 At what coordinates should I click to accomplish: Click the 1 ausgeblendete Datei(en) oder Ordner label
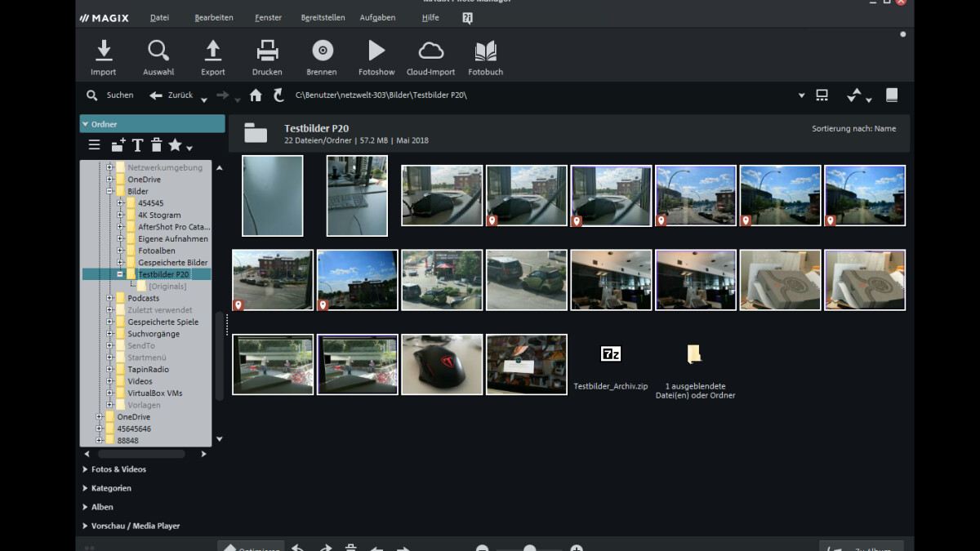point(695,391)
